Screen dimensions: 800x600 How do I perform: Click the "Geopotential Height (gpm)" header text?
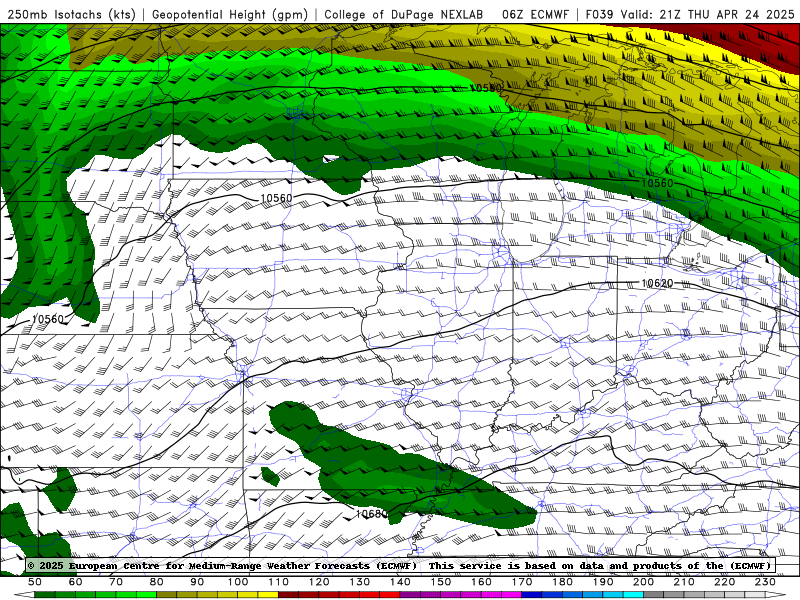[230, 15]
